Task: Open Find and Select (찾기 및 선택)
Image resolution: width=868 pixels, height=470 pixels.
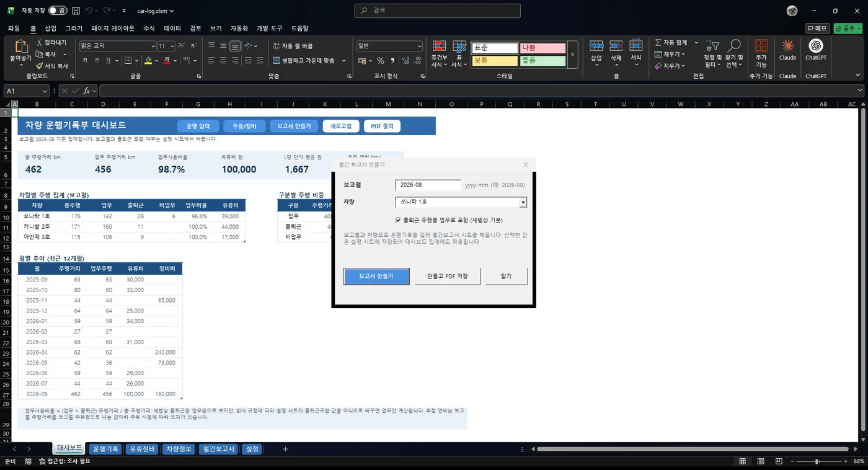Action: [x=734, y=53]
